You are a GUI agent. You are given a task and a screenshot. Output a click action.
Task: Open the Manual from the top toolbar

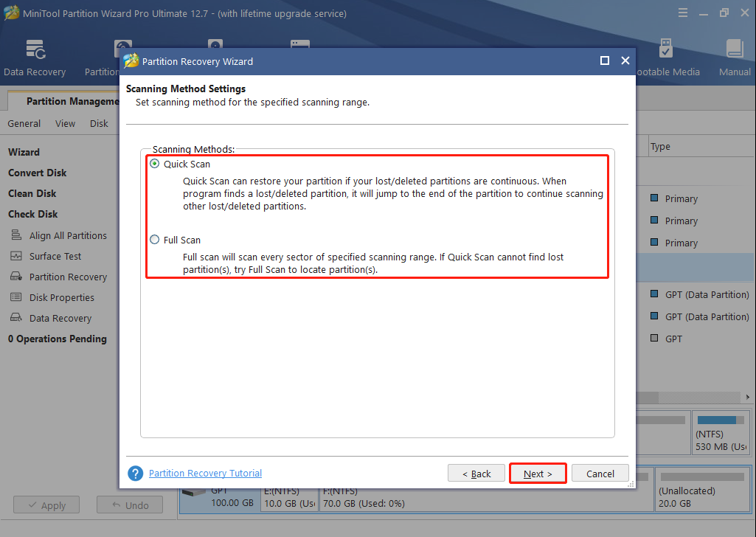tap(735, 58)
